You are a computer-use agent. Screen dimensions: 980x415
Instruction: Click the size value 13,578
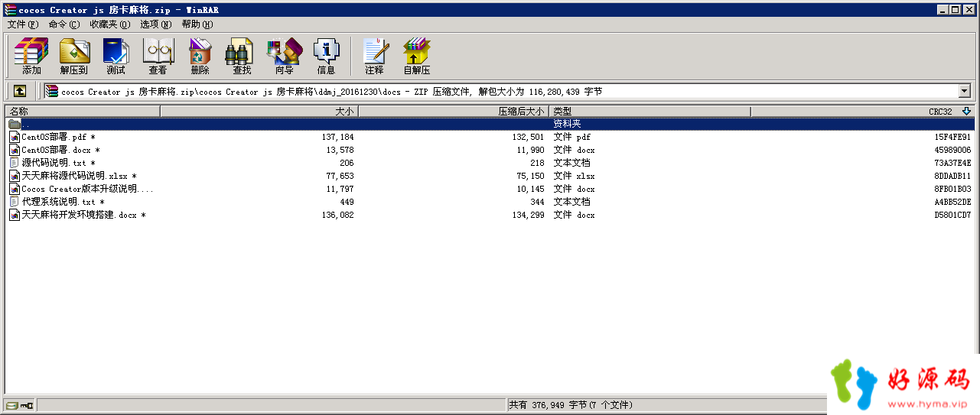[340, 150]
